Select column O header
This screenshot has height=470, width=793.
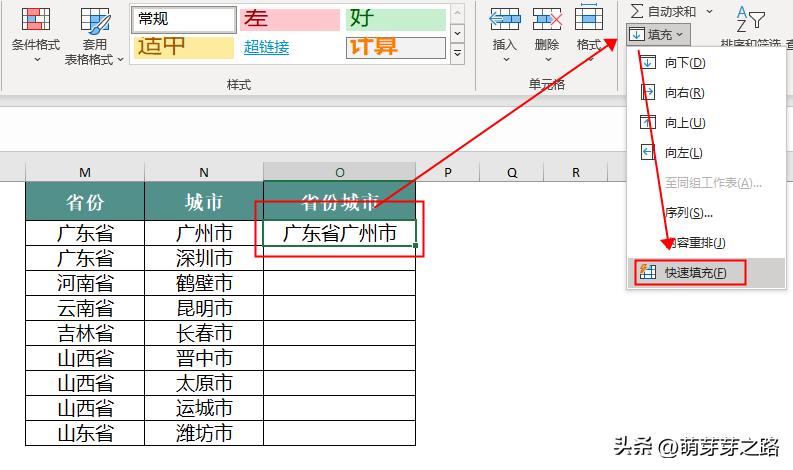339,172
